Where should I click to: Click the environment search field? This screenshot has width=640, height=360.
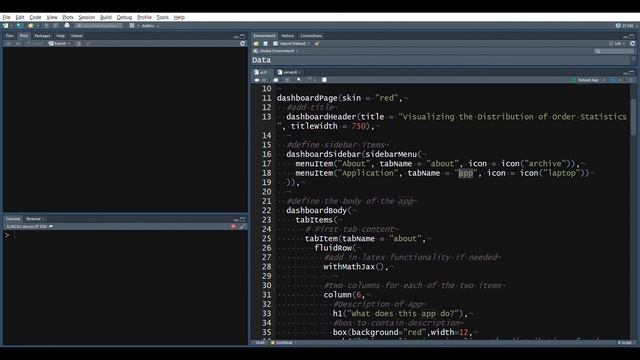614,51
